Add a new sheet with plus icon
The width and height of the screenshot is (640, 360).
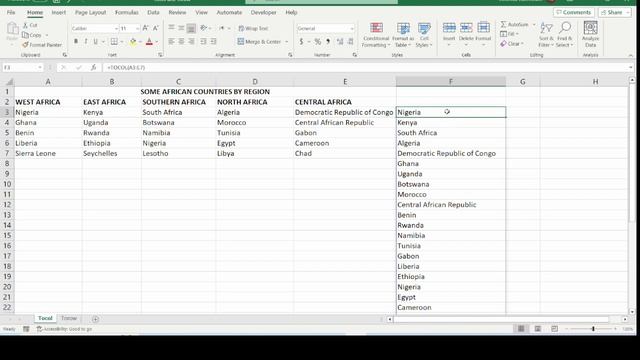click(x=95, y=319)
